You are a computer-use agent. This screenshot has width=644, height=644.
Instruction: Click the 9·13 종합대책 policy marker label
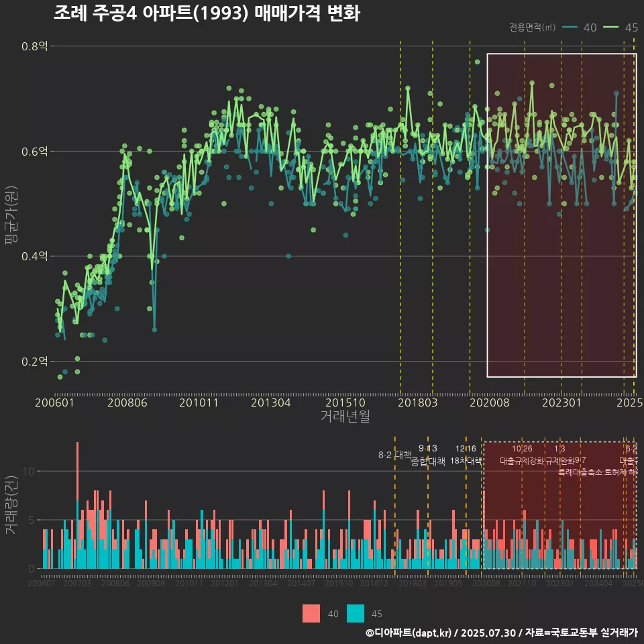click(427, 455)
